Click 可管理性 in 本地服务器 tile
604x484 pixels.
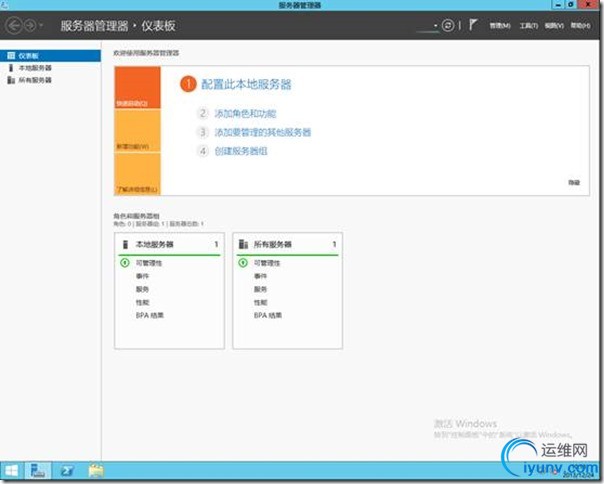[149, 263]
